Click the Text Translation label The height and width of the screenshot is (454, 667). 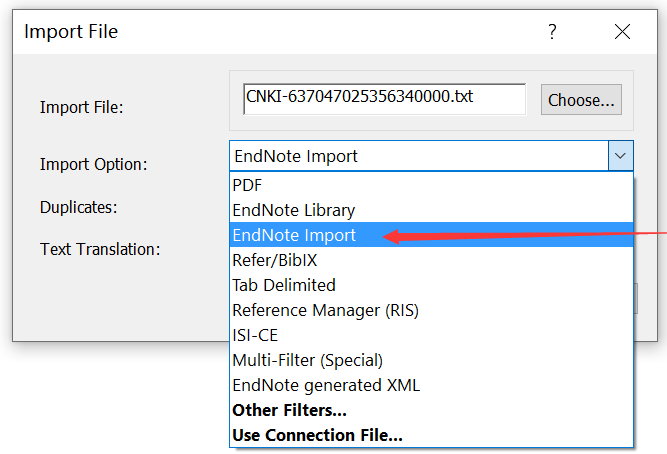(x=100, y=249)
